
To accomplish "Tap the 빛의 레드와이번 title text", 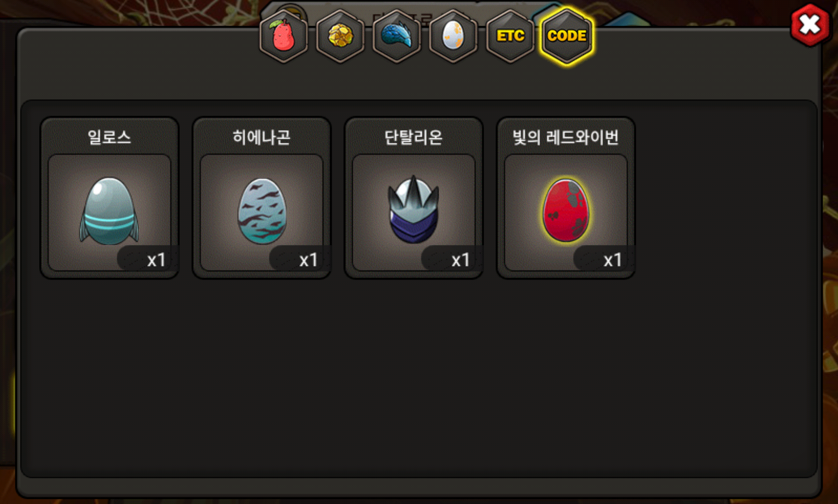I will [x=566, y=137].
